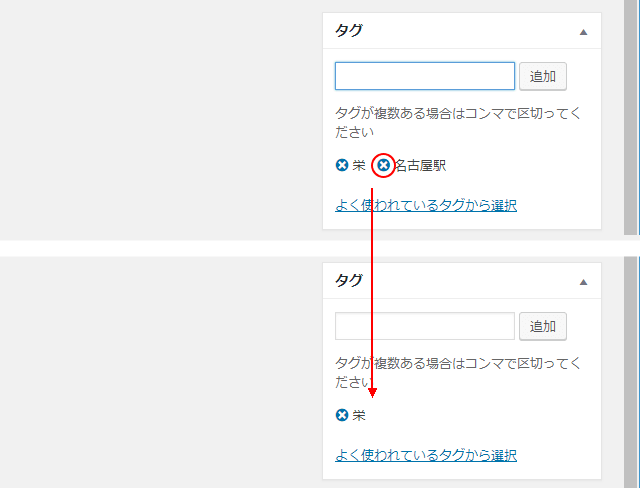This screenshot has height=488, width=640.
Task: Click the scrollbar track beside the single-tag panel
Action: click(x=631, y=370)
